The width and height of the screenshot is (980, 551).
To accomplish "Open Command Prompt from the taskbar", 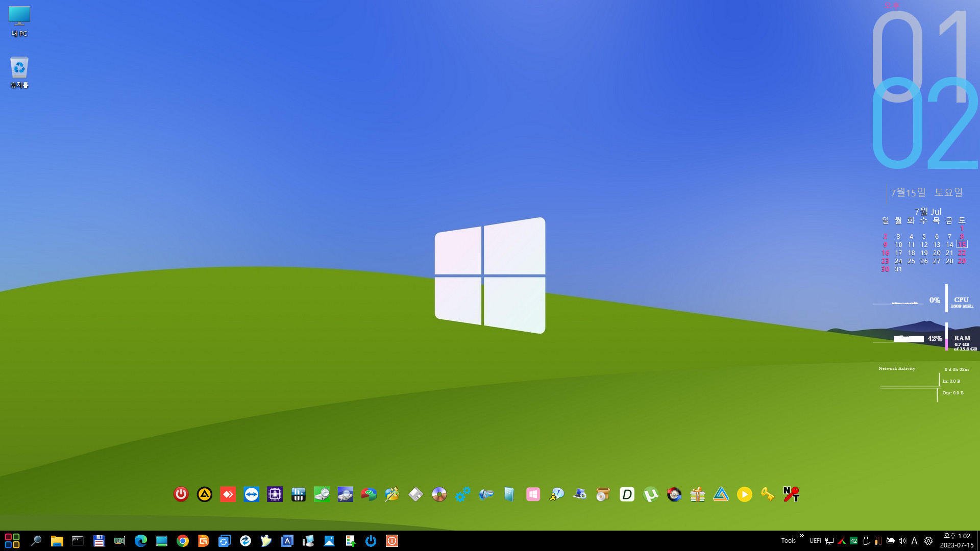I will tap(78, 541).
